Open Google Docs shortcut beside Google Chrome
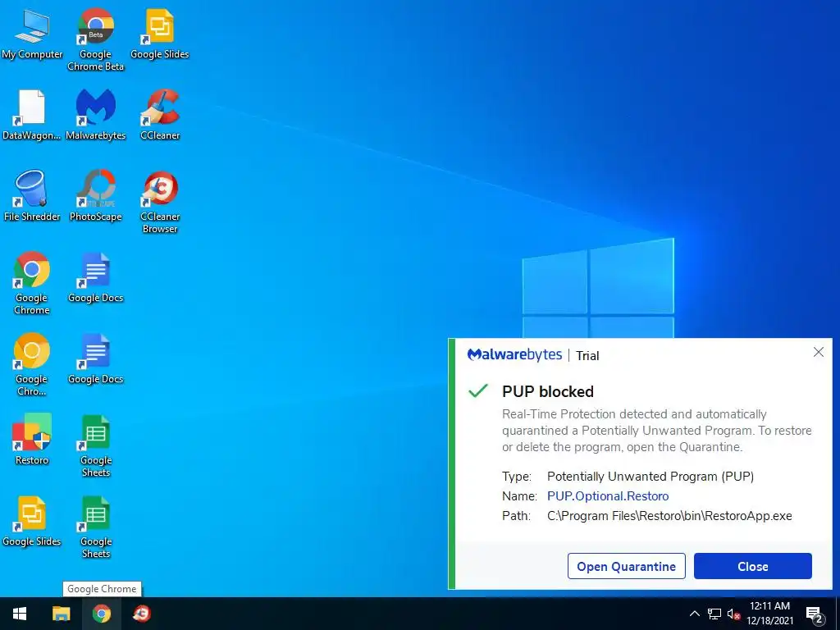 (95, 278)
